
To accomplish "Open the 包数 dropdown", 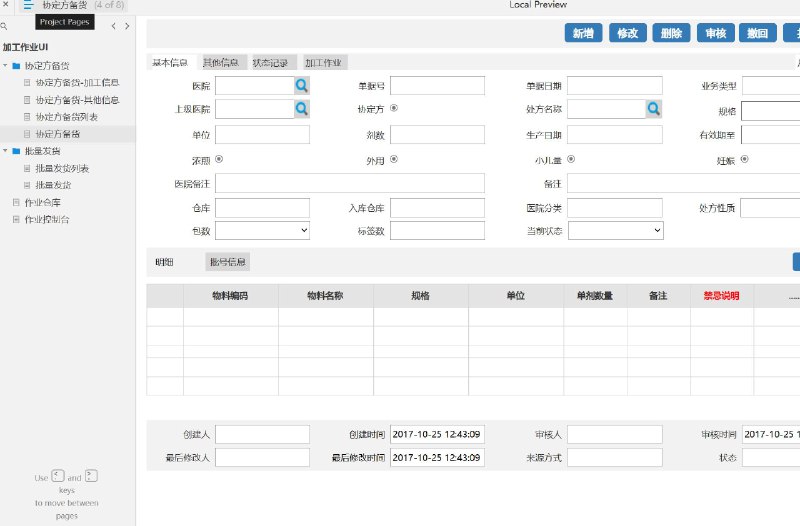I will pyautogui.click(x=262, y=231).
